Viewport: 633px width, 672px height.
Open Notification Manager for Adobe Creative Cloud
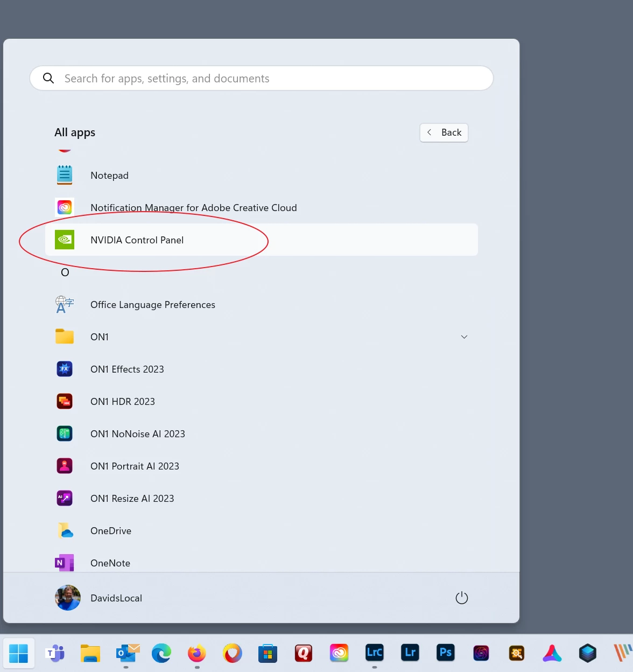262,208
